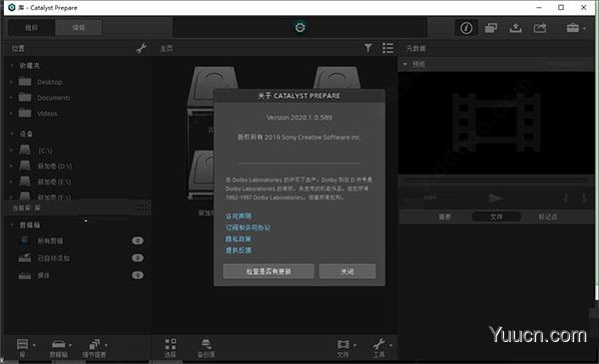Open the 文件 tab in metadata panel

[496, 216]
